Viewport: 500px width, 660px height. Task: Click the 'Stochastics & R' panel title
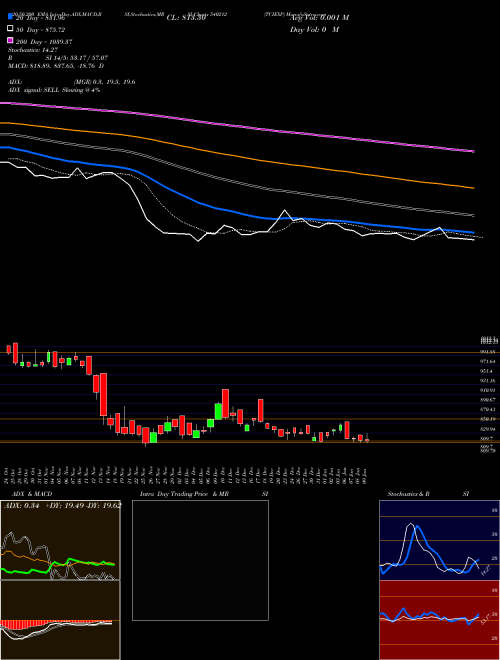pyautogui.click(x=409, y=494)
